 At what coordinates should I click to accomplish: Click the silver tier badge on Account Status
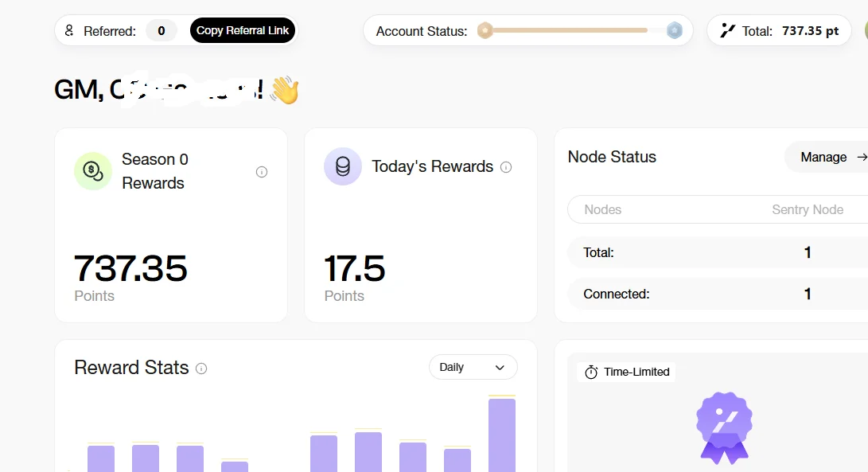[674, 30]
